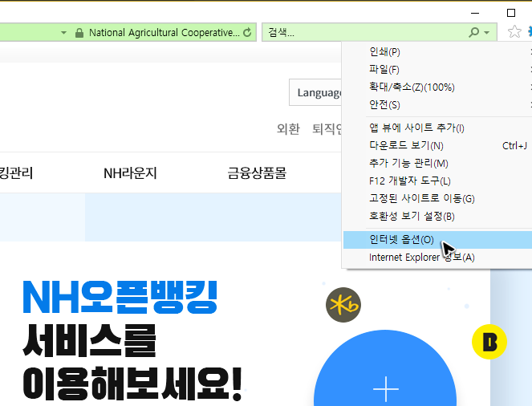The height and width of the screenshot is (406, 532).
Task: Select 호환성 보기 설정(B)
Action: click(x=437, y=216)
